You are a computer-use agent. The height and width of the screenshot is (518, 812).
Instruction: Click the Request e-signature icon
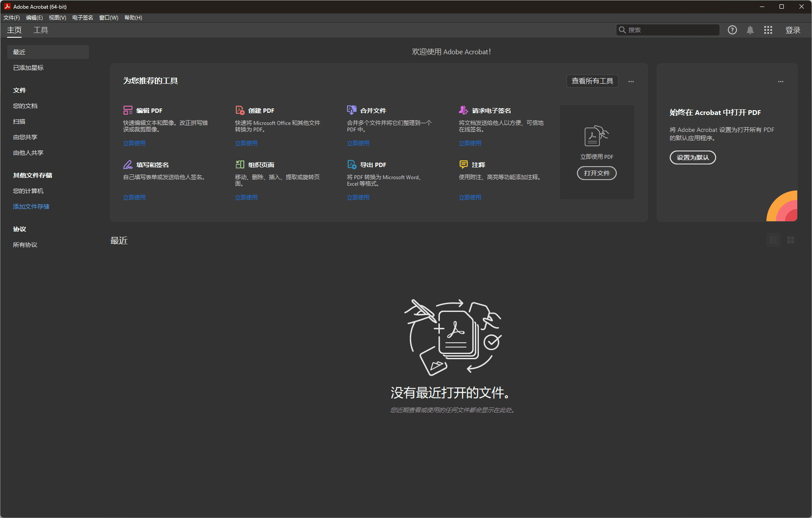463,110
